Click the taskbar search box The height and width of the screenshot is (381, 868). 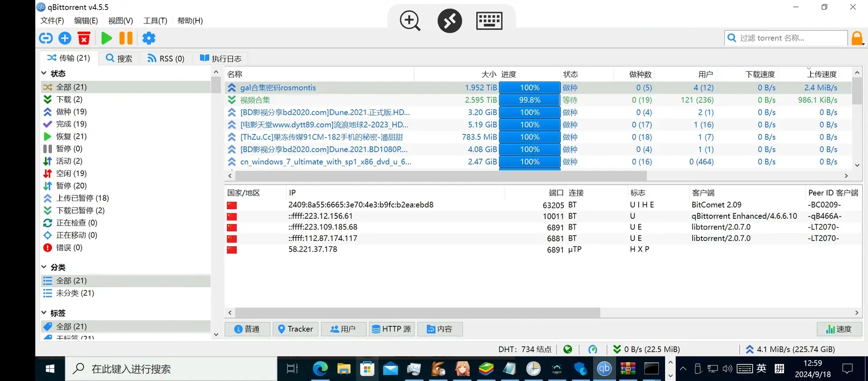coord(171,369)
